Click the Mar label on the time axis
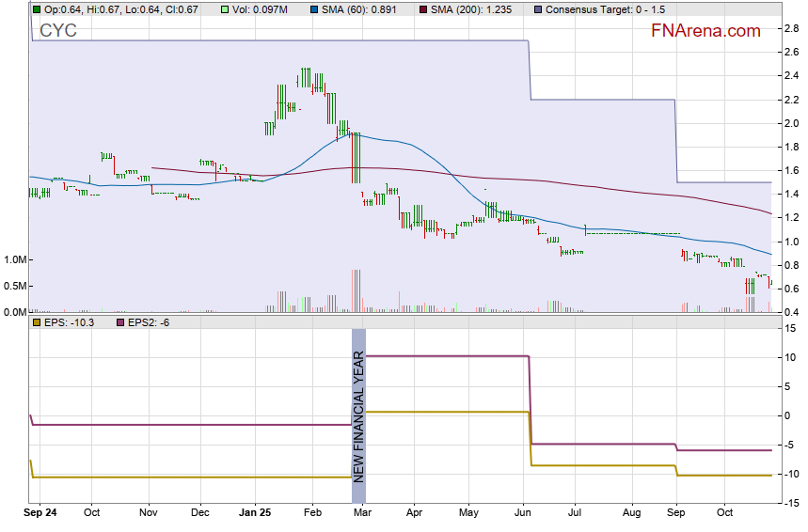Viewport: 808px width, 532px height. tap(363, 513)
